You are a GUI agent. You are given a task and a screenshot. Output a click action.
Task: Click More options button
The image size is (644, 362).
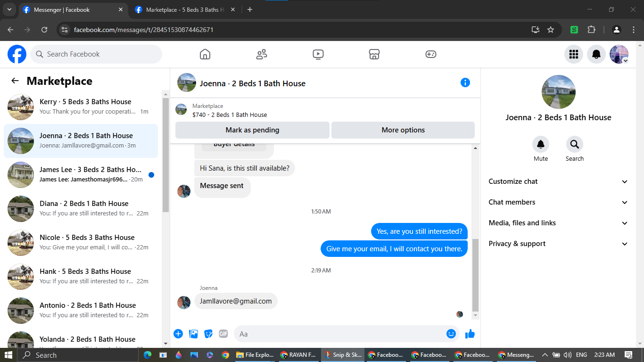coord(403,130)
